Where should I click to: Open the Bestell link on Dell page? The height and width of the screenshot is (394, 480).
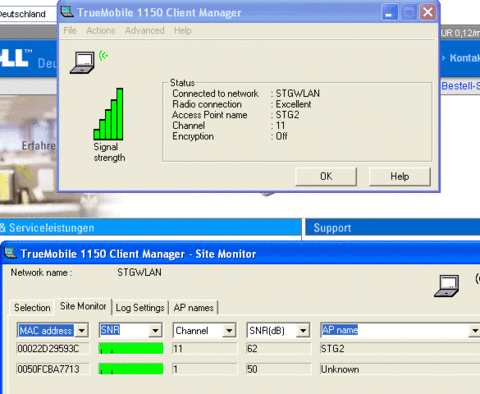461,86
